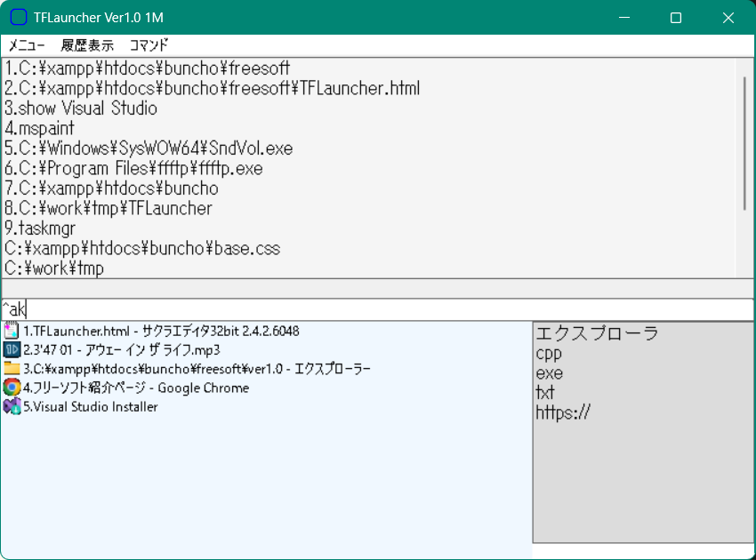Click the Google Chrome icon in window list
Screen dimensions: 756x560
coord(12,388)
